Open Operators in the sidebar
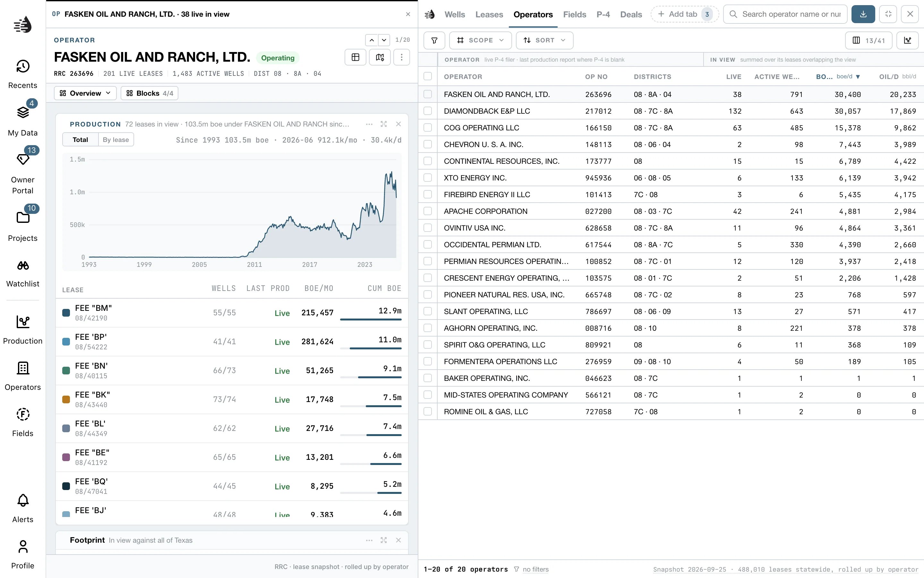This screenshot has width=924, height=578. (22, 376)
